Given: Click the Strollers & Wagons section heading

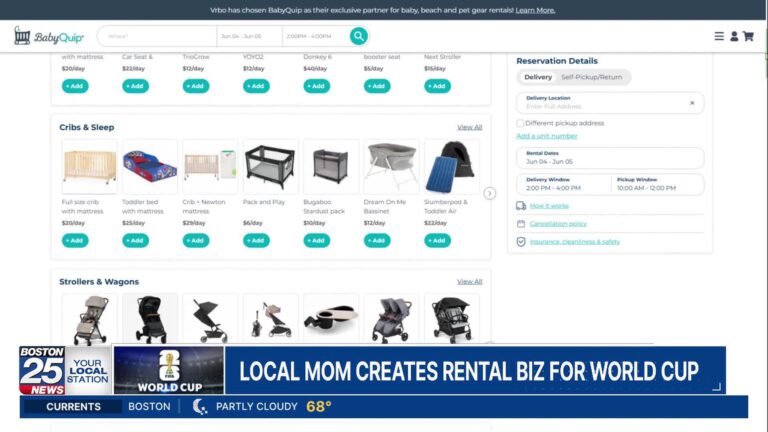Looking at the screenshot, I should (x=99, y=282).
